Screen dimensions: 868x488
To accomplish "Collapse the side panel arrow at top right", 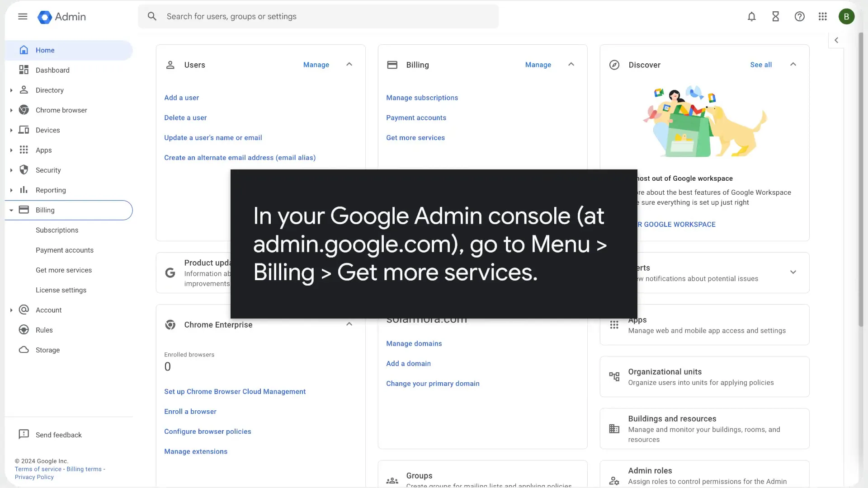I will pyautogui.click(x=836, y=40).
